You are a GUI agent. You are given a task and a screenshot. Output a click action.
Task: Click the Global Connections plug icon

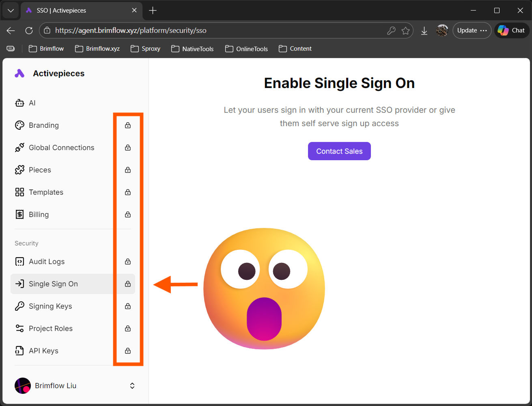click(x=19, y=148)
